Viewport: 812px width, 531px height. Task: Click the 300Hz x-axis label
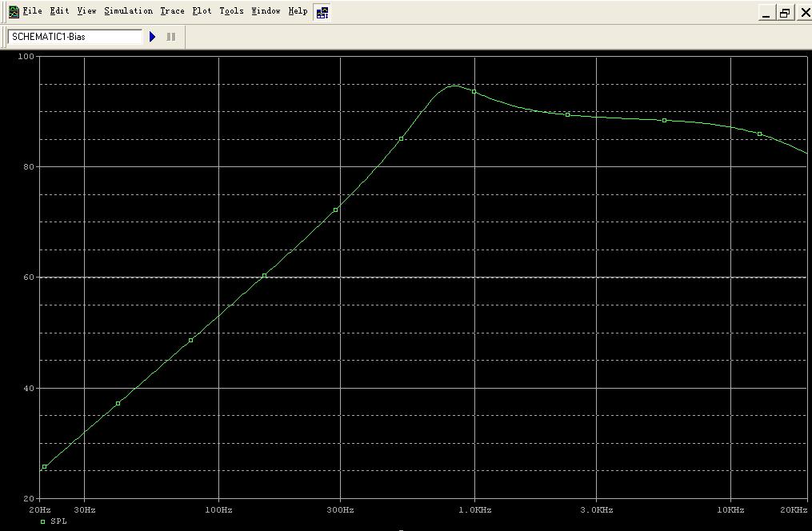(x=340, y=509)
